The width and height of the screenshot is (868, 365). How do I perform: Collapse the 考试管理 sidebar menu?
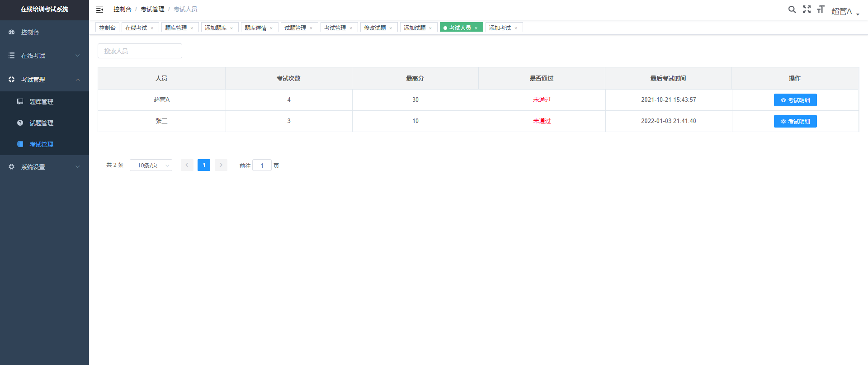[78, 80]
